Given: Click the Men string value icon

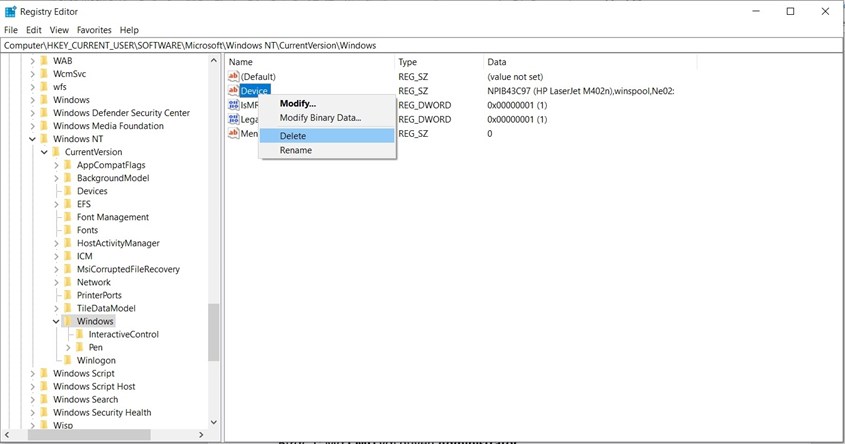Looking at the screenshot, I should pyautogui.click(x=233, y=133).
